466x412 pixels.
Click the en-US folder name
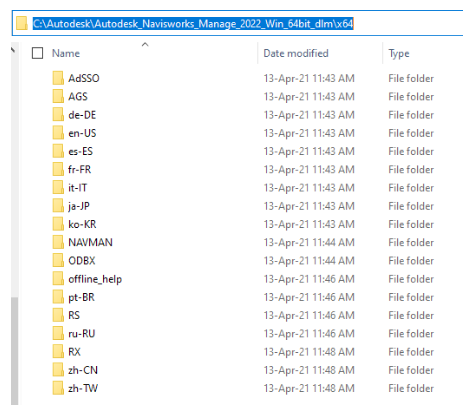click(x=82, y=133)
